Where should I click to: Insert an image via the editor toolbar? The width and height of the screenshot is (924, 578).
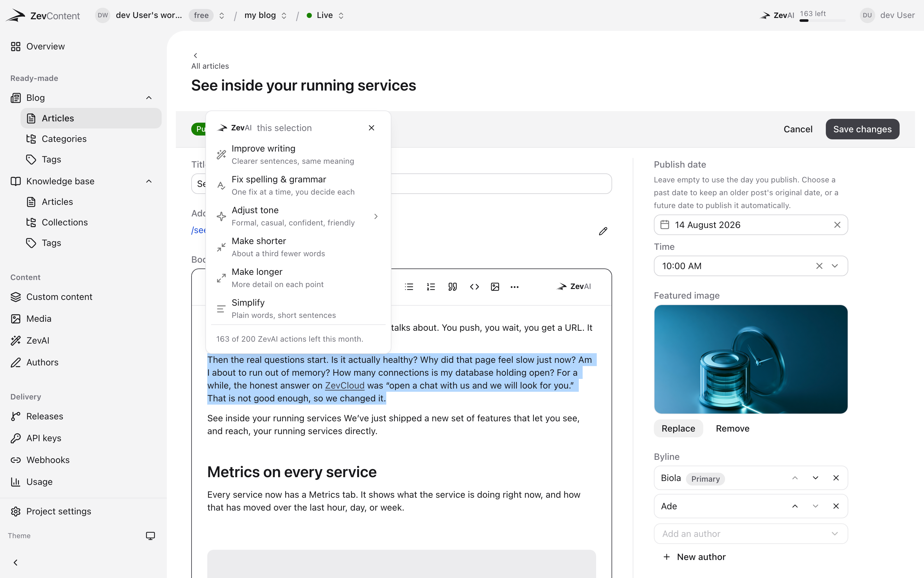pyautogui.click(x=495, y=287)
